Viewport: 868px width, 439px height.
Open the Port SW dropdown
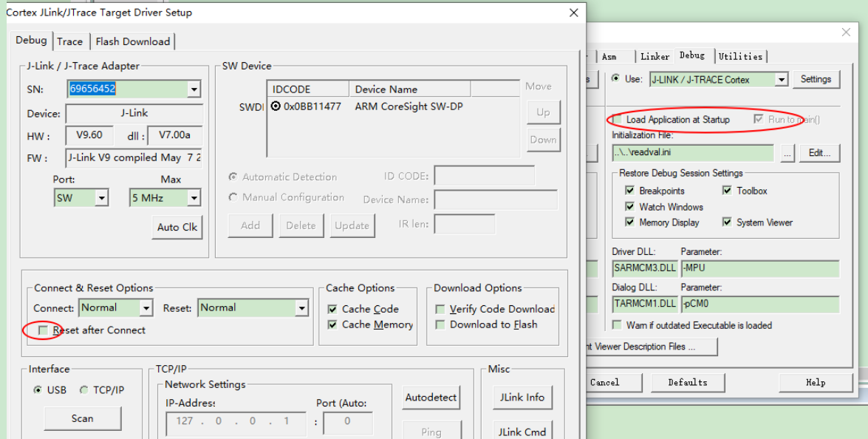click(x=102, y=197)
